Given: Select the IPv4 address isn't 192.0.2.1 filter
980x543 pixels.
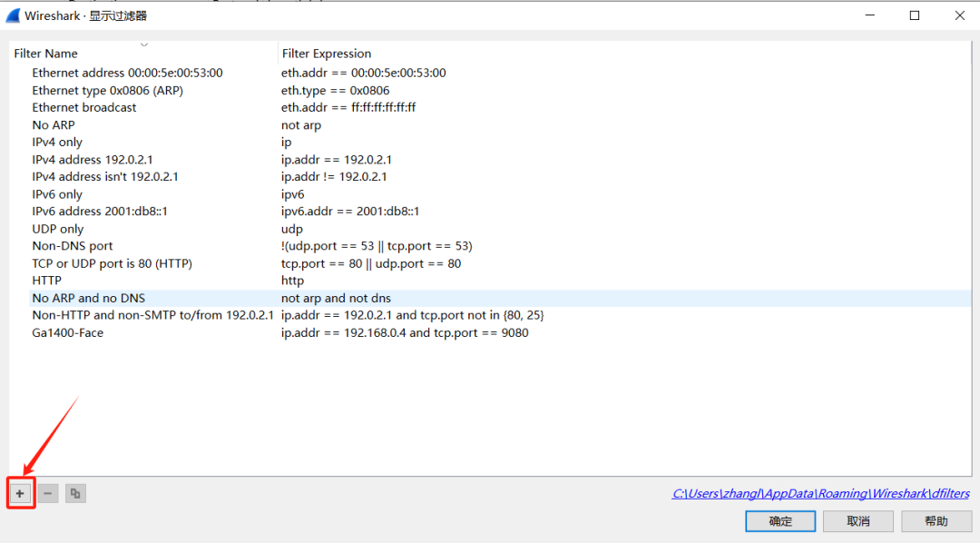Looking at the screenshot, I should pyautogui.click(x=105, y=177).
